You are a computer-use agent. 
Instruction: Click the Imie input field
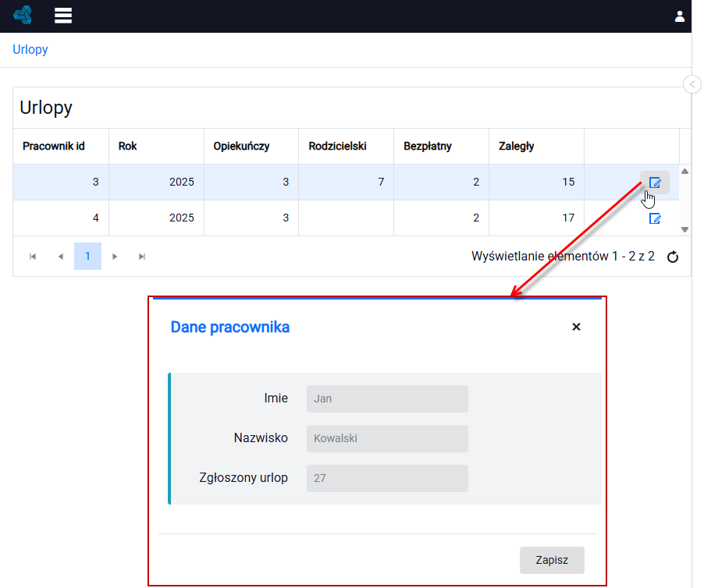(387, 398)
